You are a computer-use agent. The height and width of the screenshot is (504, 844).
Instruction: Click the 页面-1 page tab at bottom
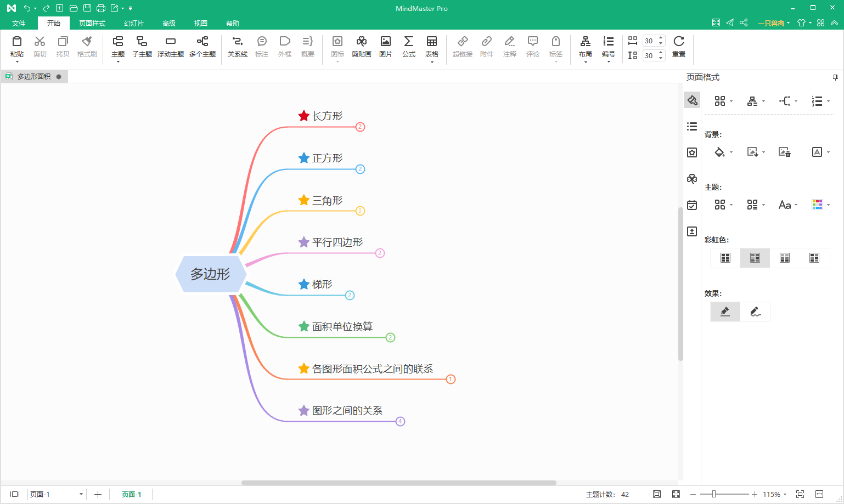tap(132, 494)
